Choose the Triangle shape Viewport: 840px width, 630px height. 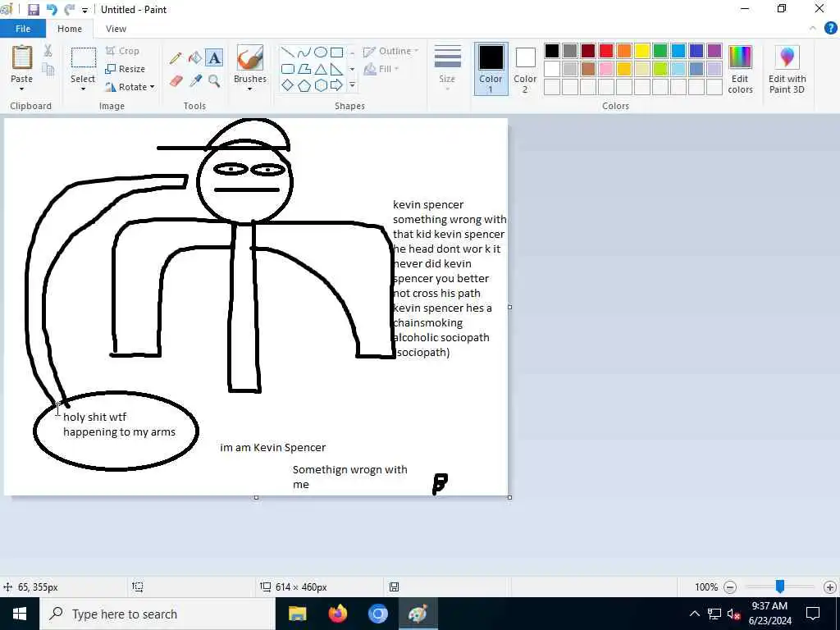[x=321, y=69]
